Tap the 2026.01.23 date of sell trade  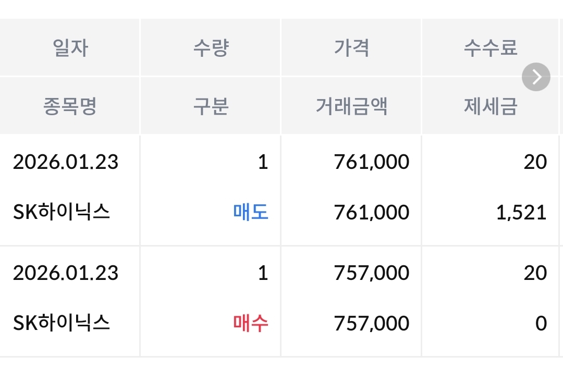click(x=66, y=162)
